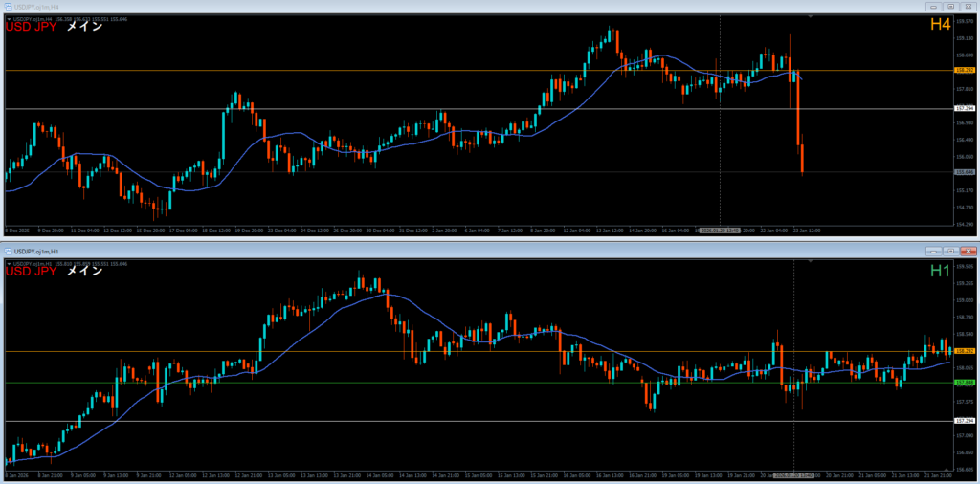The height and width of the screenshot is (484, 980).
Task: Select the white 157.294 line in H4 chart
Action: tap(383, 109)
